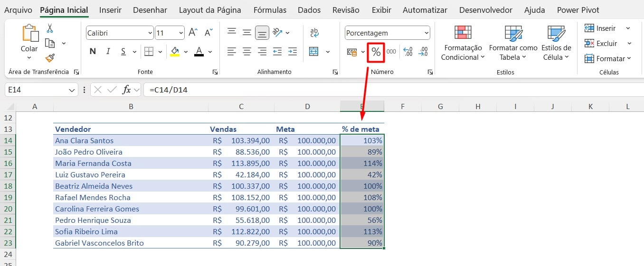Screen dimensions: 644x266
Task: Toggle center horizontal alignment
Action: (x=246, y=51)
